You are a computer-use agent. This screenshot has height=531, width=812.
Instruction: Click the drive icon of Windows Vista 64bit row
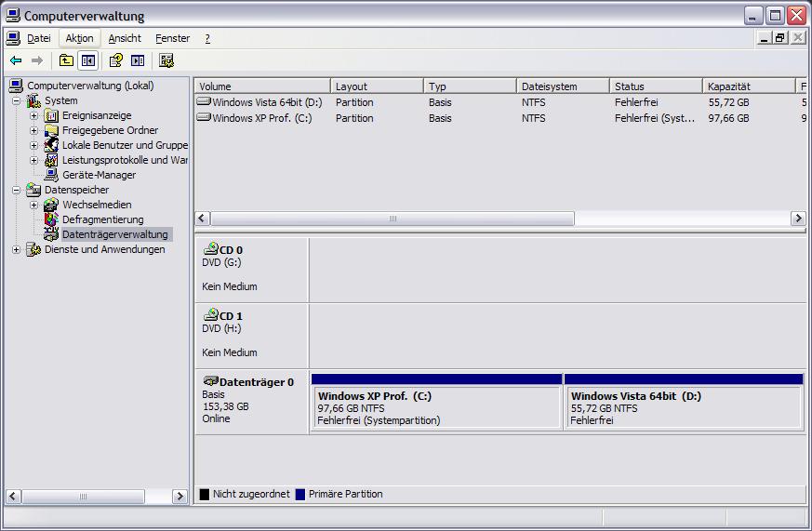coord(204,102)
